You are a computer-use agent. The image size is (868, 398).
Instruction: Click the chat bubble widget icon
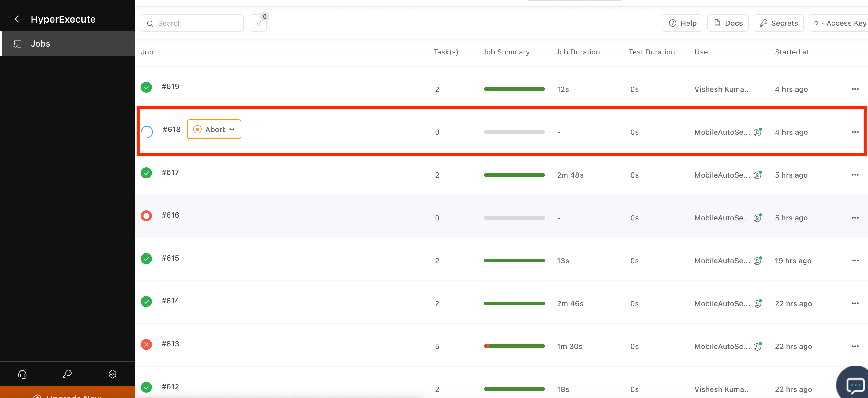(855, 385)
